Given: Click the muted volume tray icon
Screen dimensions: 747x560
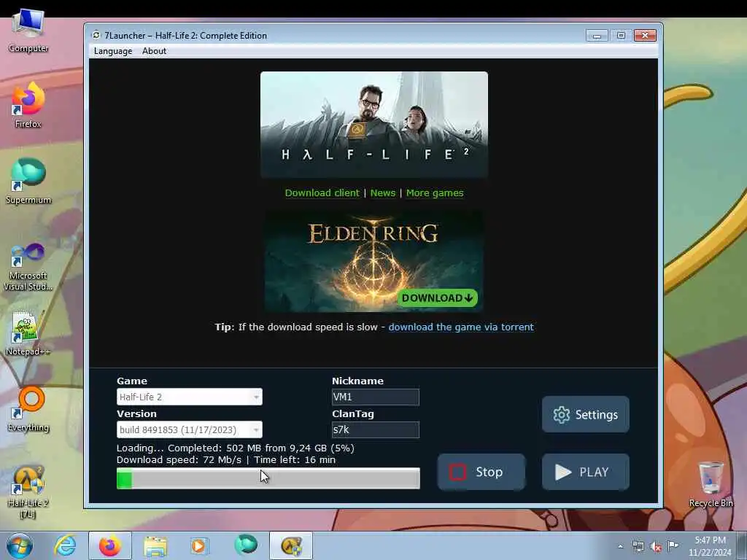Looking at the screenshot, I should coord(656,547).
